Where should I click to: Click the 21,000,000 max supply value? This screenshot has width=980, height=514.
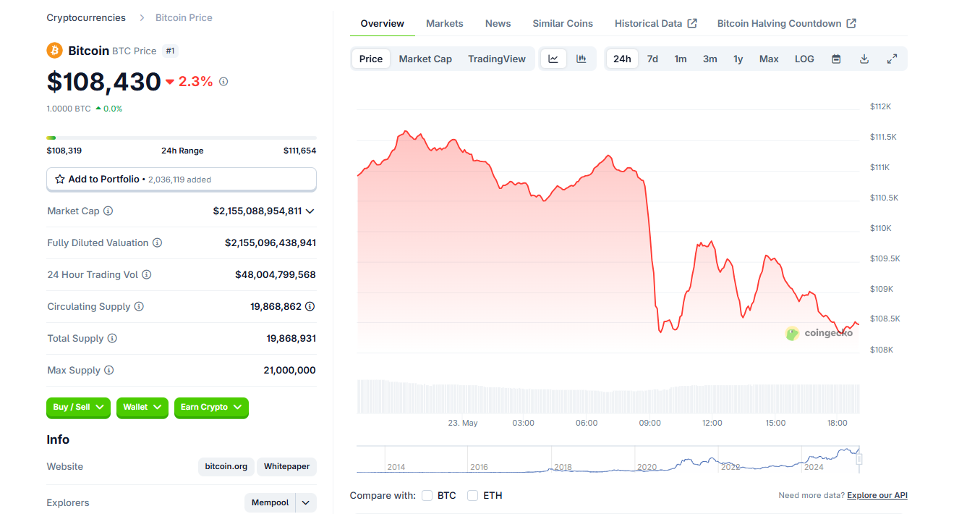pos(289,371)
